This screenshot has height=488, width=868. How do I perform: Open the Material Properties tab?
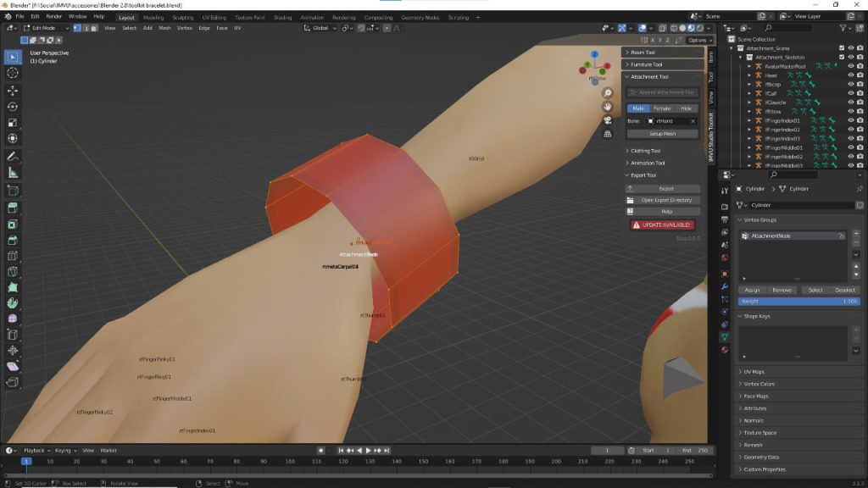pyautogui.click(x=725, y=349)
